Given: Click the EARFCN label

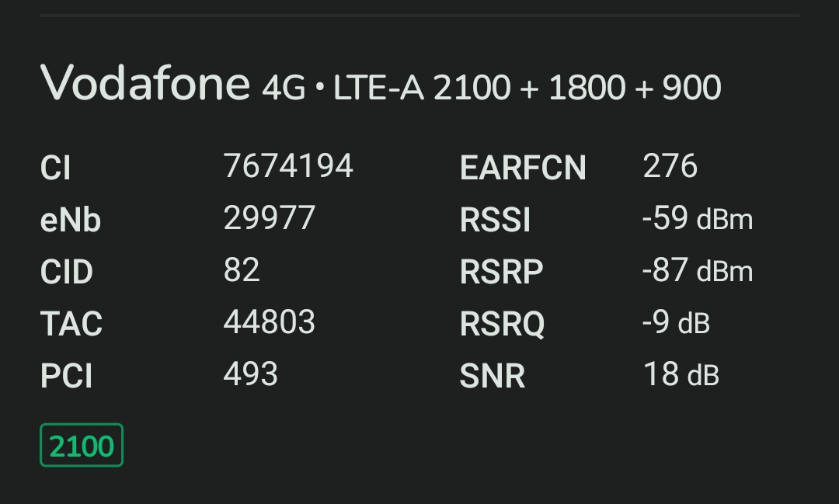Looking at the screenshot, I should 523,168.
